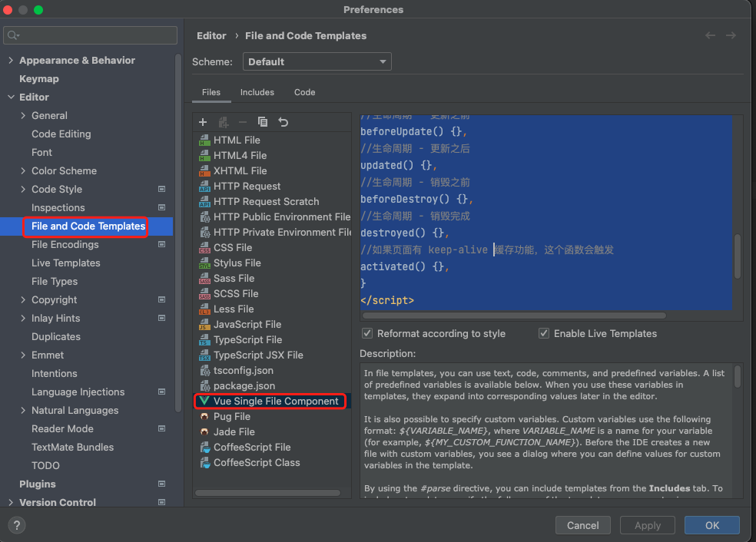
Task: Open the File Types settings page
Action: 55,281
